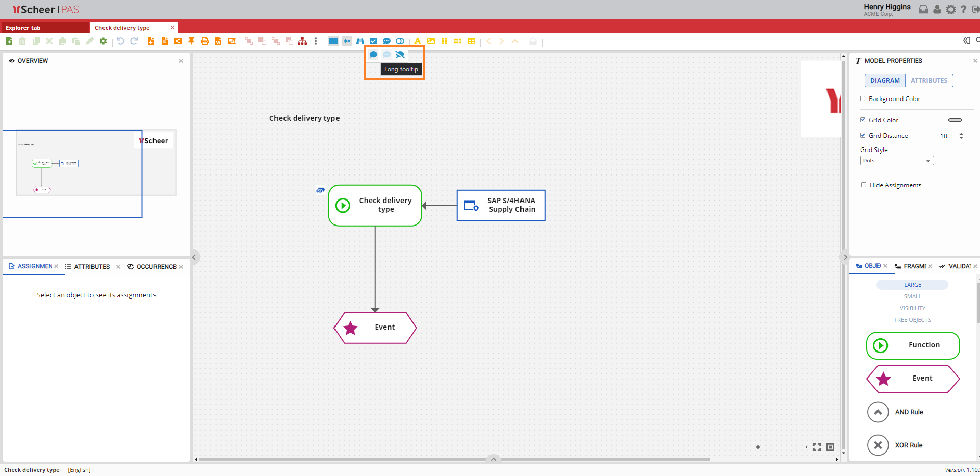Collapse the left panel with arrow handle
980x476 pixels.
pyautogui.click(x=194, y=257)
